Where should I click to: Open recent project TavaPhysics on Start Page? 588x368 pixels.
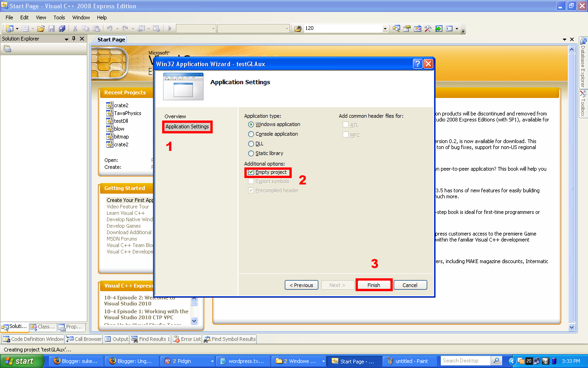[x=128, y=113]
